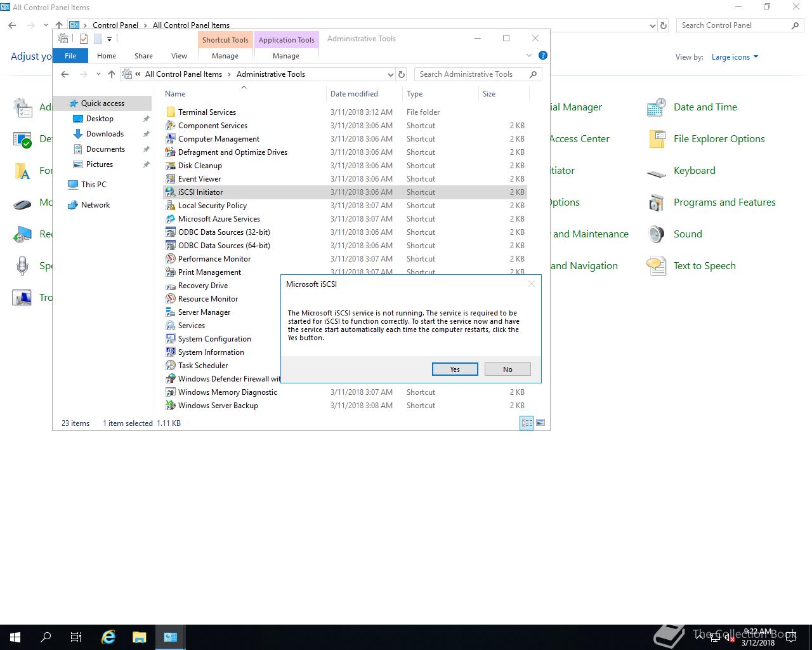Open Downloads in navigation pane
The width and height of the screenshot is (812, 650).
click(105, 134)
